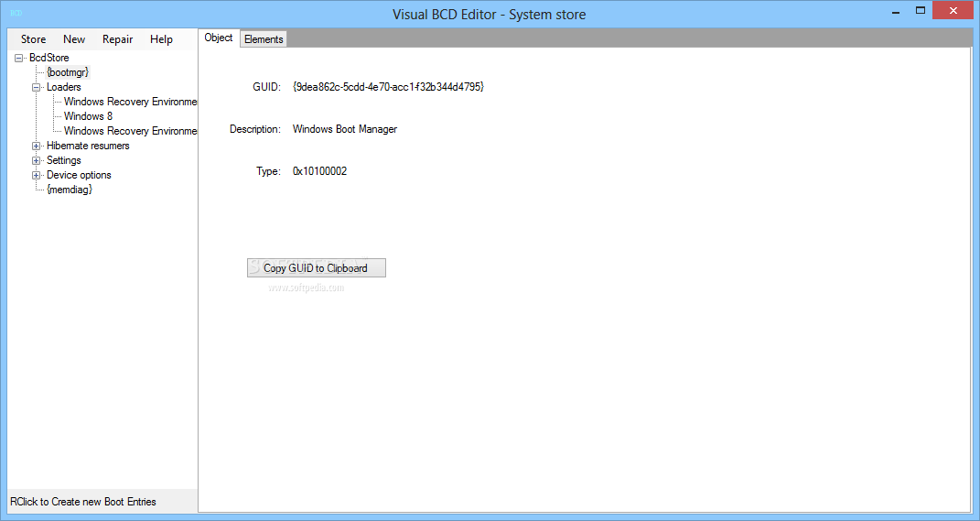Select the Loaders tree label
Viewport: 980px width, 521px height.
64,87
